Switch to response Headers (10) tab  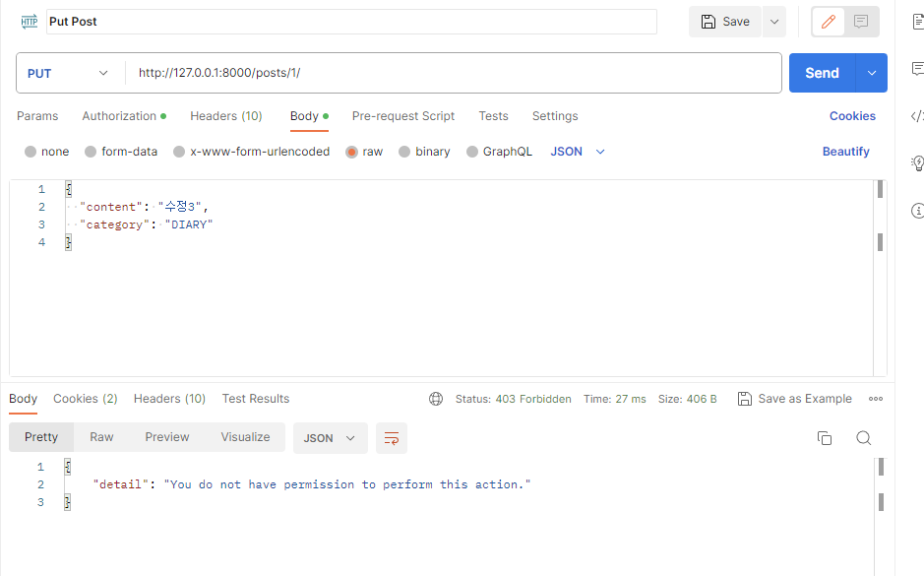pos(169,399)
